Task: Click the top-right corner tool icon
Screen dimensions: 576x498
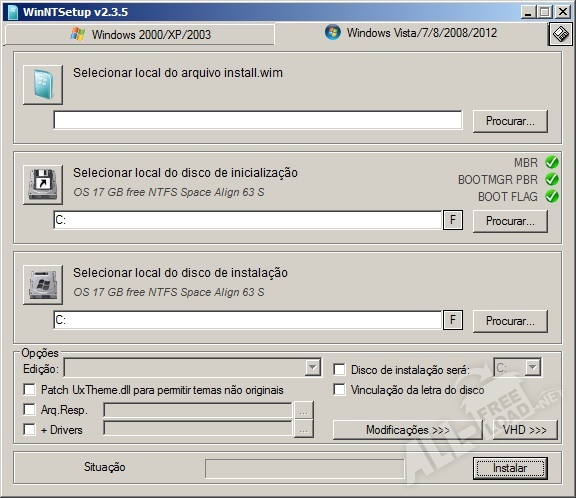Action: 561,34
